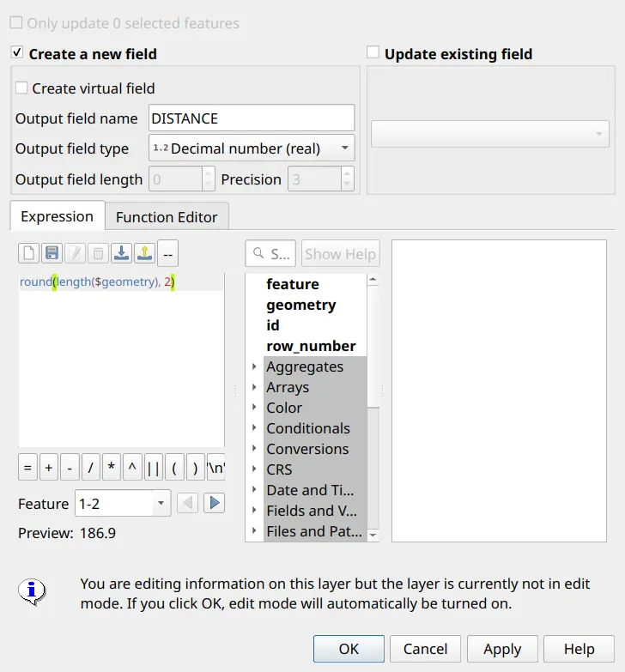
Task: Insert the minus operator
Action: [70, 467]
